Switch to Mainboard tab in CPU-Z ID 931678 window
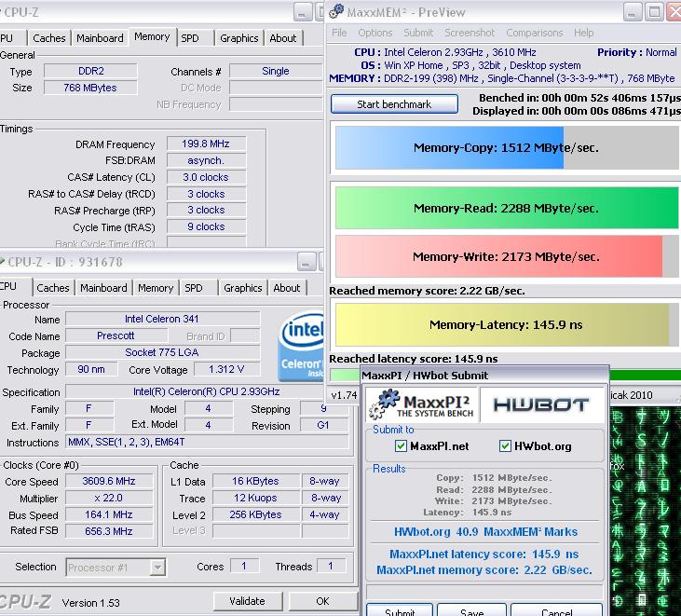Image resolution: width=681 pixels, height=616 pixels. pos(103,288)
